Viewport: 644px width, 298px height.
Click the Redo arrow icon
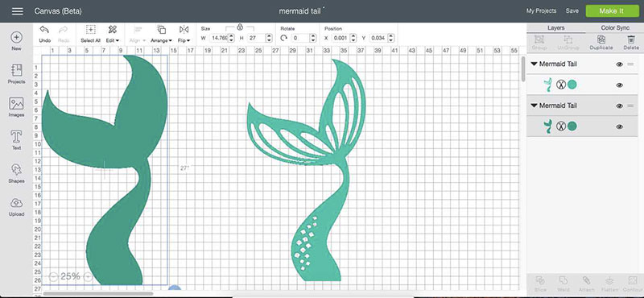point(64,30)
